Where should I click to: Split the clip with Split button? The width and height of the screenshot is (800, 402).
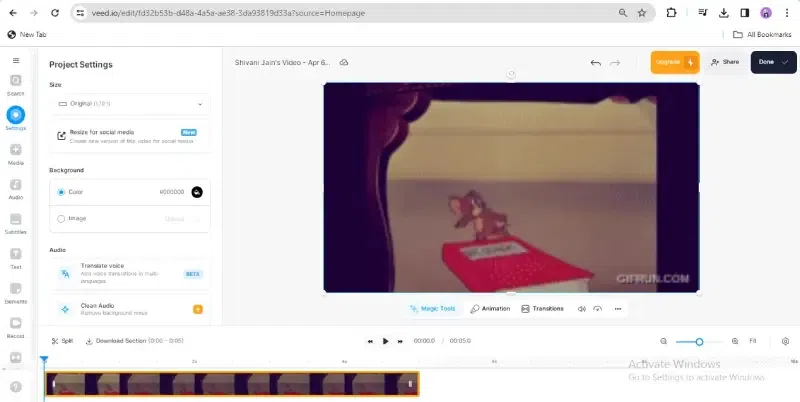coord(62,341)
